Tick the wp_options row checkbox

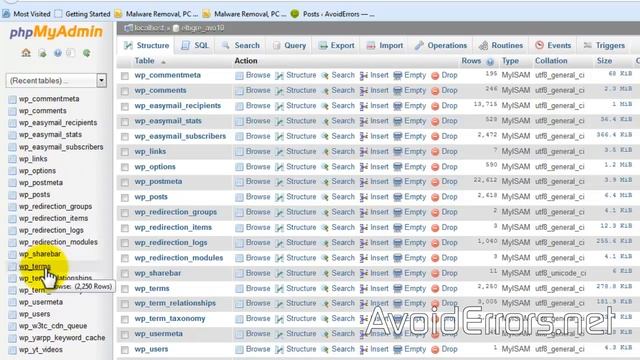125,167
